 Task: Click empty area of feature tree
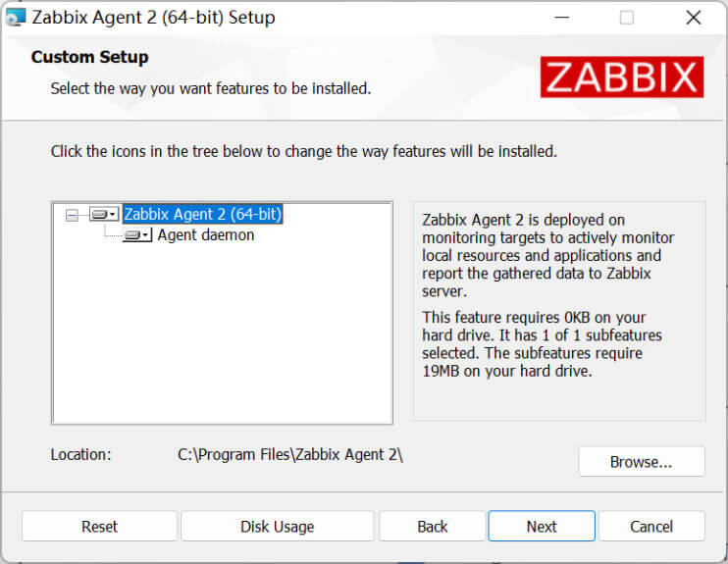[223, 334]
